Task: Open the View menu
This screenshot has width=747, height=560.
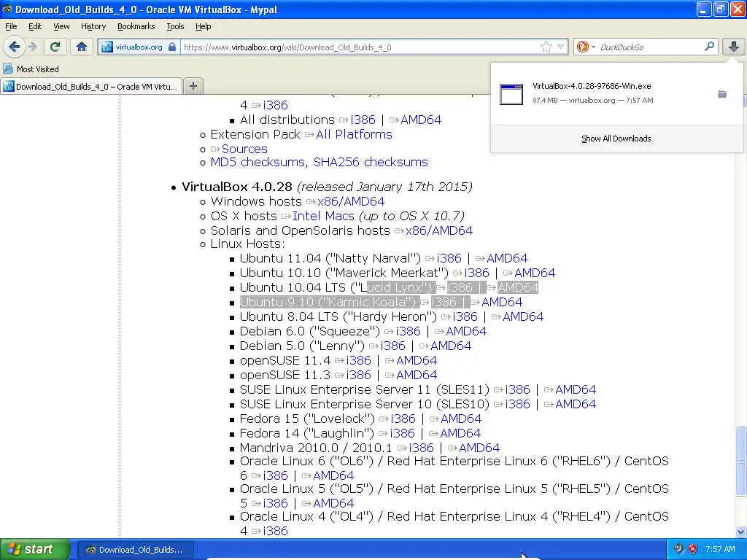Action: 61,26
